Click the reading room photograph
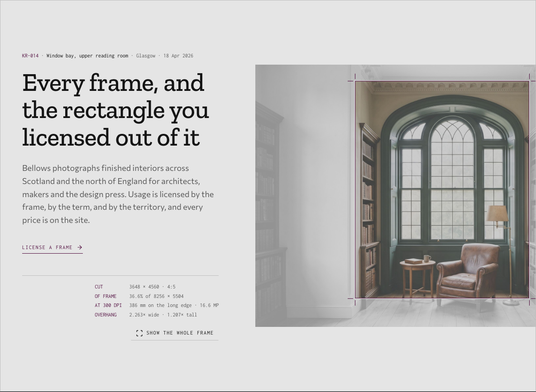The image size is (536, 392). [396, 196]
